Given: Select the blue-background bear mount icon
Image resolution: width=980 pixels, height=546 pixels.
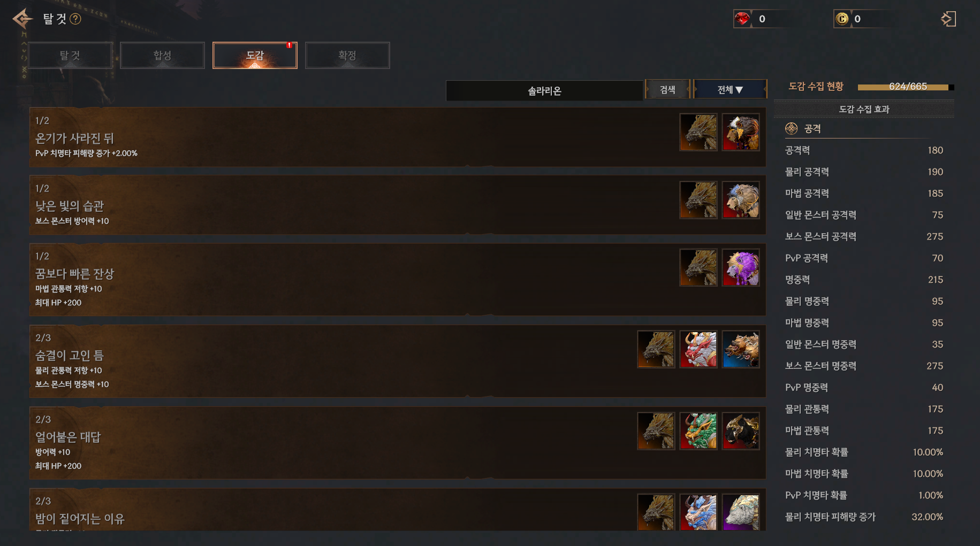Looking at the screenshot, I should (x=741, y=349).
